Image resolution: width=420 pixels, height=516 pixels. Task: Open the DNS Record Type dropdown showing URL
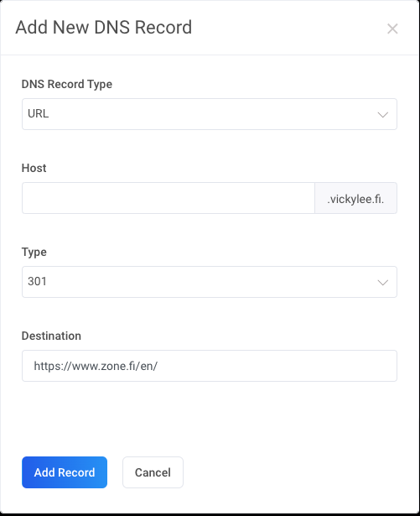coord(210,114)
